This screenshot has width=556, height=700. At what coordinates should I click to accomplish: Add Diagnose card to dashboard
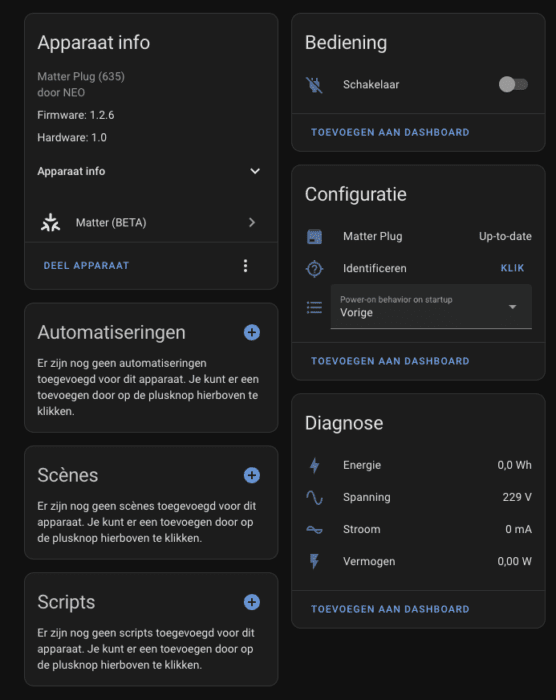[390, 609]
